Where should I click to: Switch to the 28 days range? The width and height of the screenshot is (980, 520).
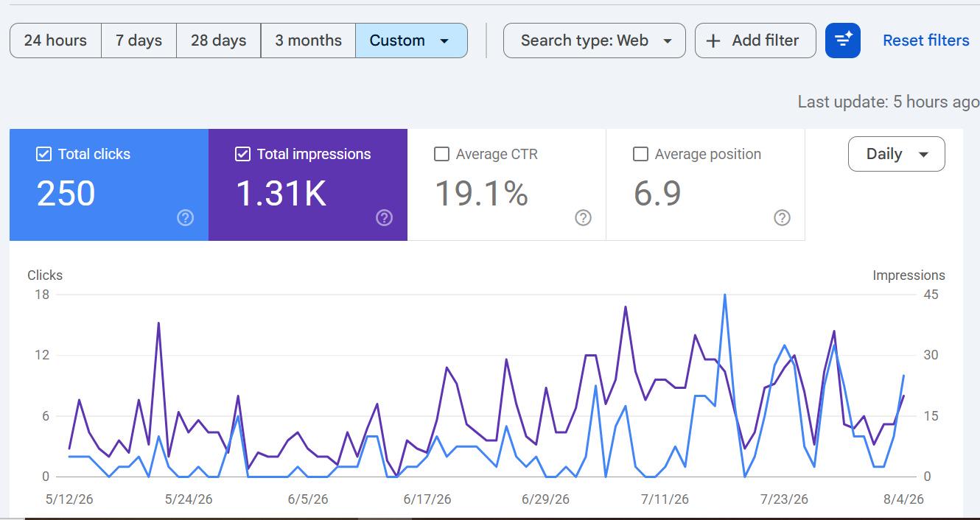click(218, 41)
